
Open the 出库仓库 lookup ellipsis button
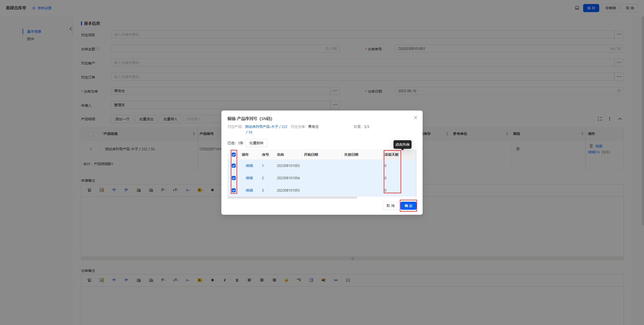click(x=335, y=91)
